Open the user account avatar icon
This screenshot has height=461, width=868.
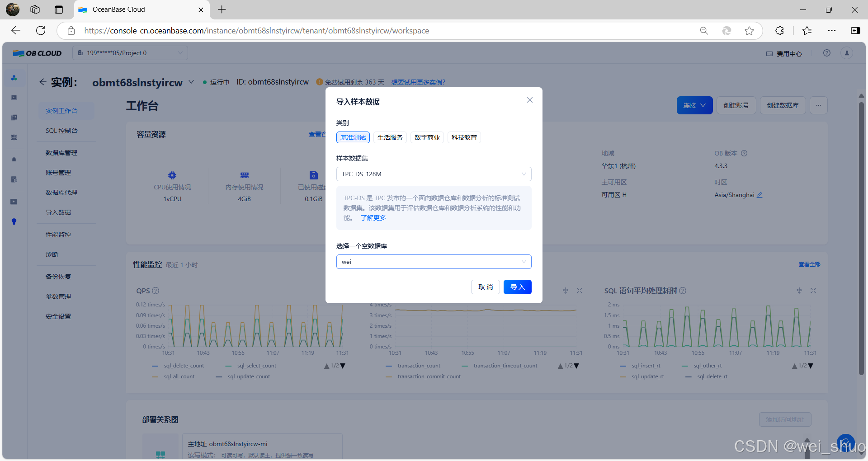(847, 53)
